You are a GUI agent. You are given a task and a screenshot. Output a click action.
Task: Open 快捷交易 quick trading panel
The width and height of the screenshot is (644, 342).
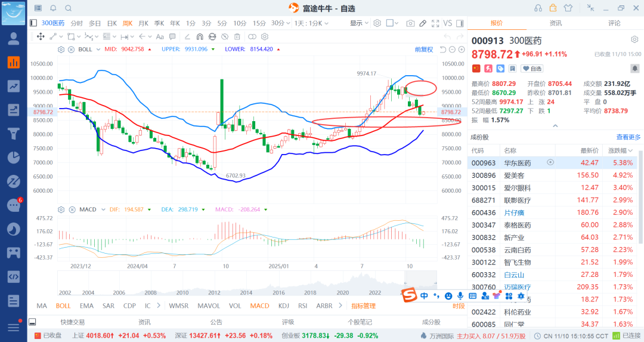click(72, 322)
